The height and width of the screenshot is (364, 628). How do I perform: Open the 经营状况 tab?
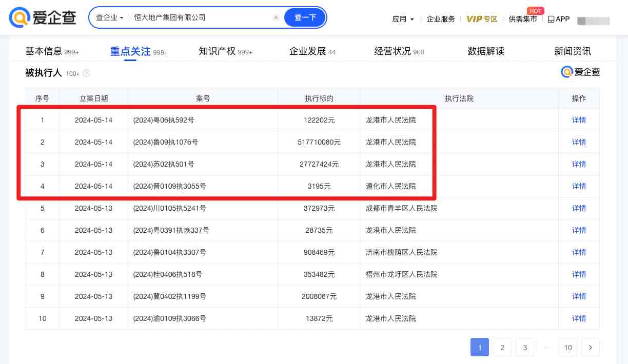coord(399,51)
